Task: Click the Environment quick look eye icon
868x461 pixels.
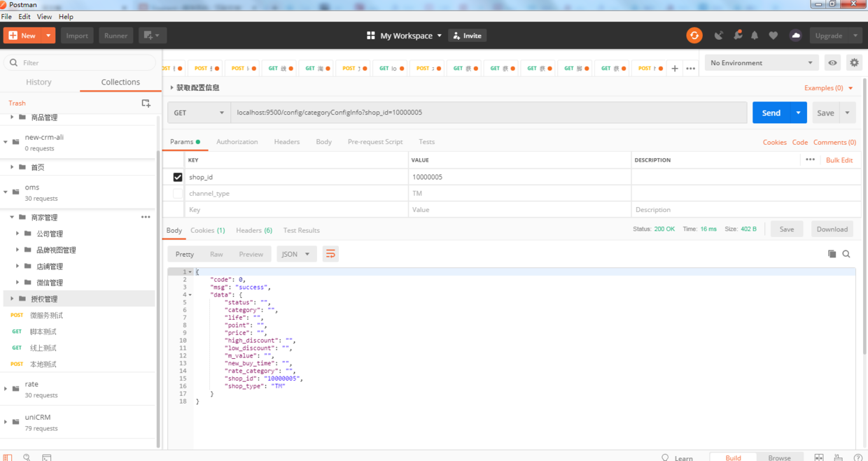Action: tap(832, 63)
